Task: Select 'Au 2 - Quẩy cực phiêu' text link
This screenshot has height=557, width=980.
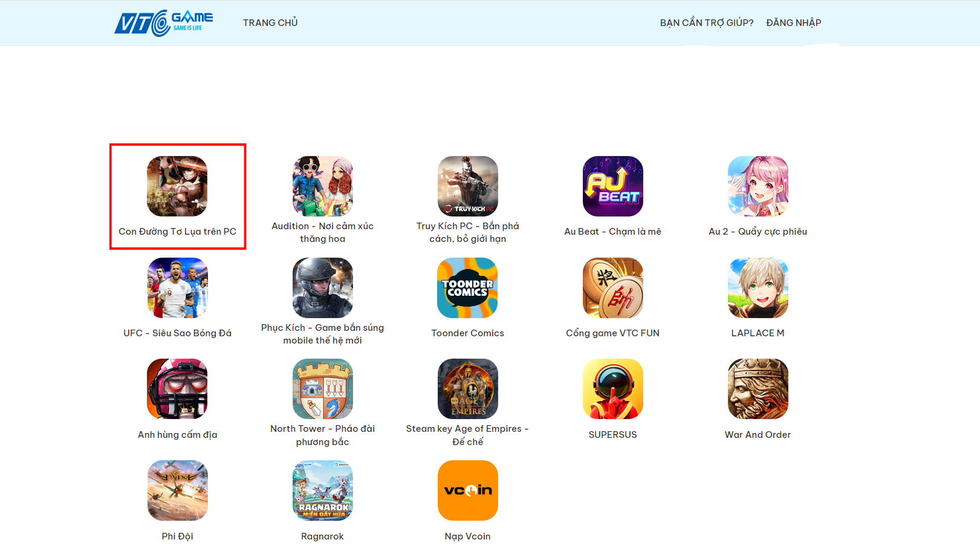Action: pyautogui.click(x=758, y=232)
